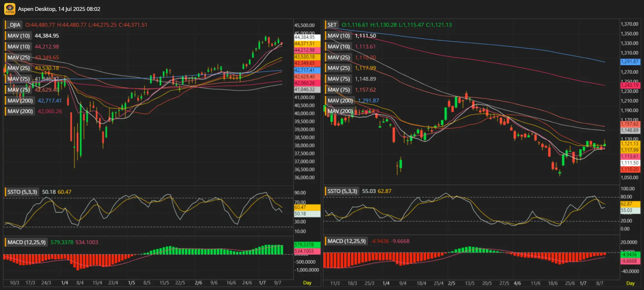The height and width of the screenshot is (290, 644).
Task: Open the DJIA SSTO (5,3,3) indicator label
Action: [22, 192]
